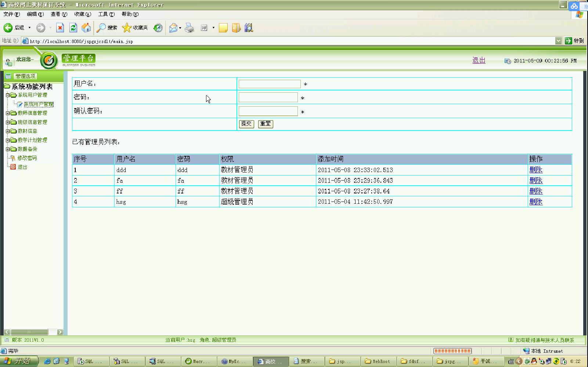Click the help icon beside 如有疑问请与技术人员联系

point(511,340)
